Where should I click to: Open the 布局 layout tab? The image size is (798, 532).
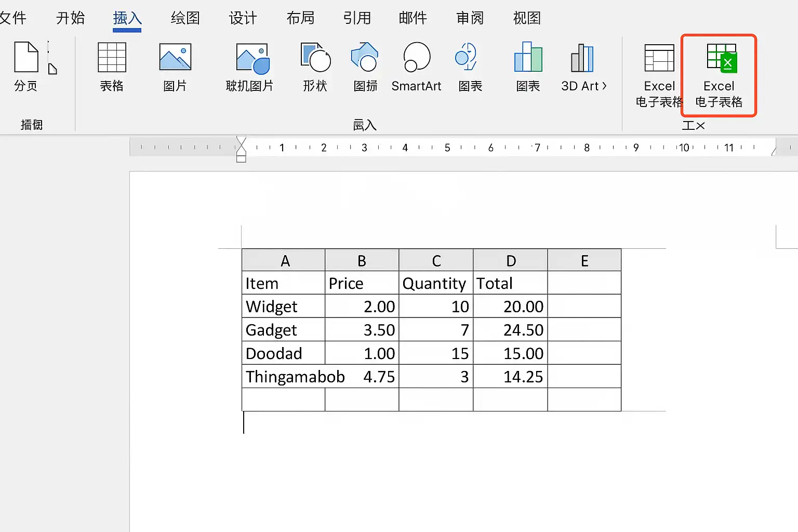300,18
